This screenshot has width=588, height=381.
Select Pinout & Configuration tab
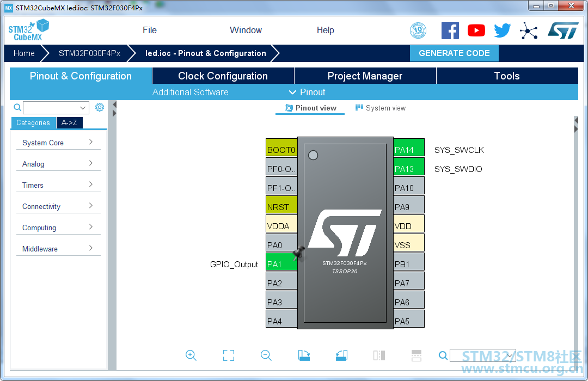(81, 76)
